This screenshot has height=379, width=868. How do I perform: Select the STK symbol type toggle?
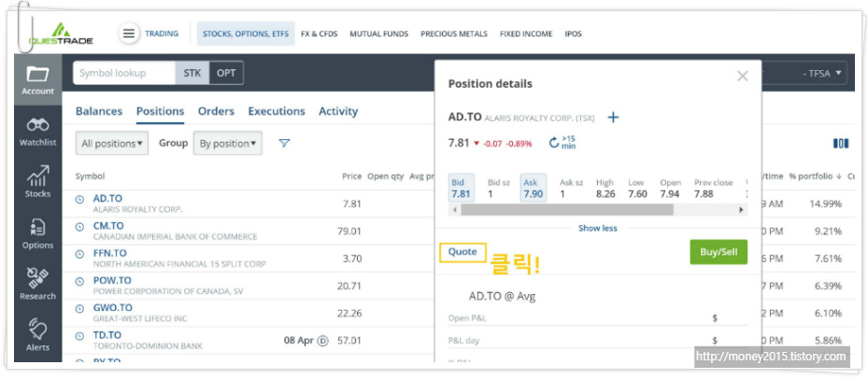click(x=192, y=73)
